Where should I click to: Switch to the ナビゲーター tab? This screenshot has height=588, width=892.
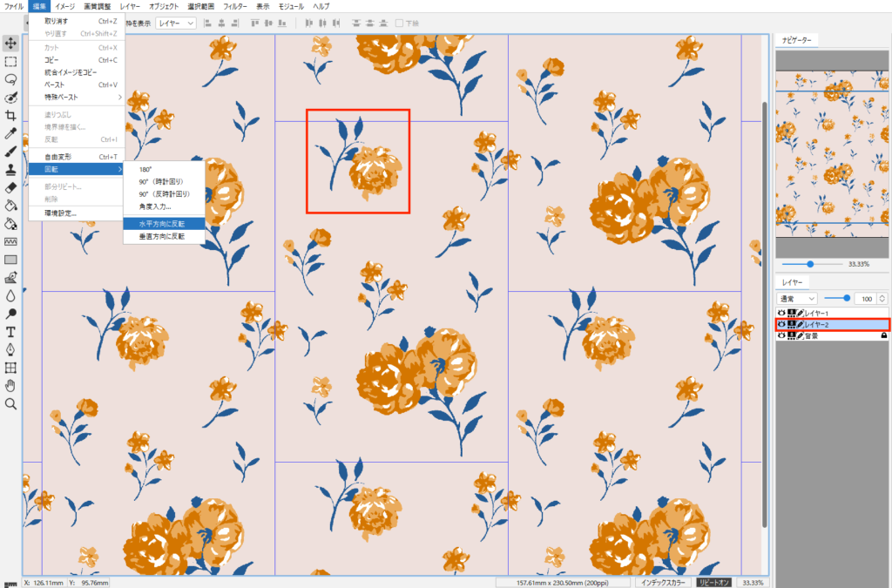[x=797, y=40]
